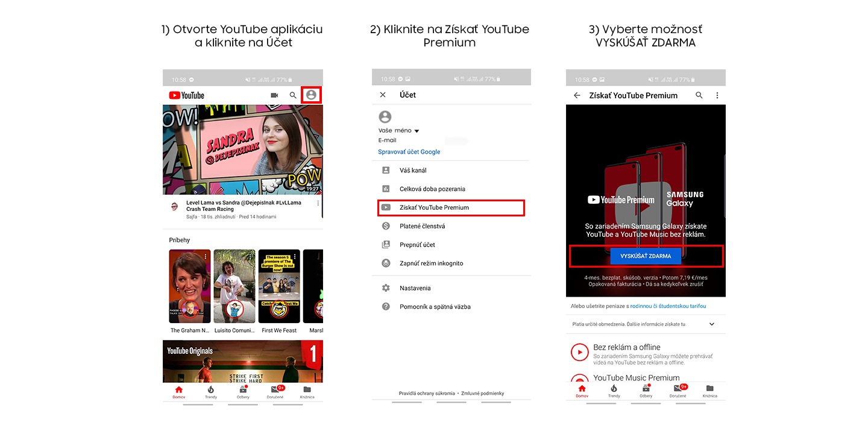This screenshot has height=428, width=868.
Task: Select Zapnúť režim inkognito
Action: [451, 263]
